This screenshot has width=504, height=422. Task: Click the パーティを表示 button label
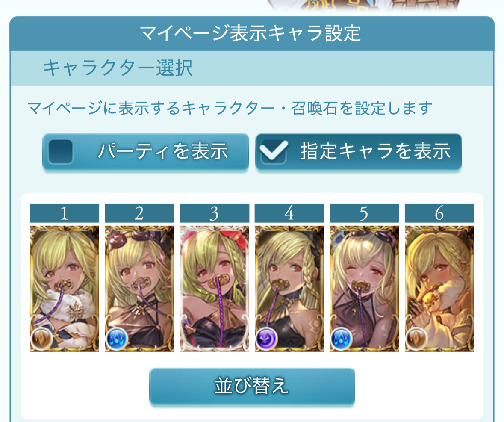click(162, 151)
